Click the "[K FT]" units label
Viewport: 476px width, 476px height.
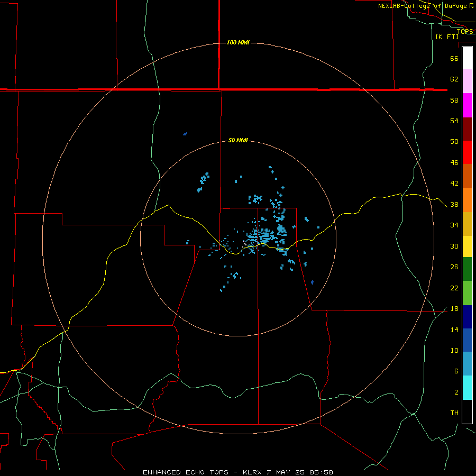(447, 36)
